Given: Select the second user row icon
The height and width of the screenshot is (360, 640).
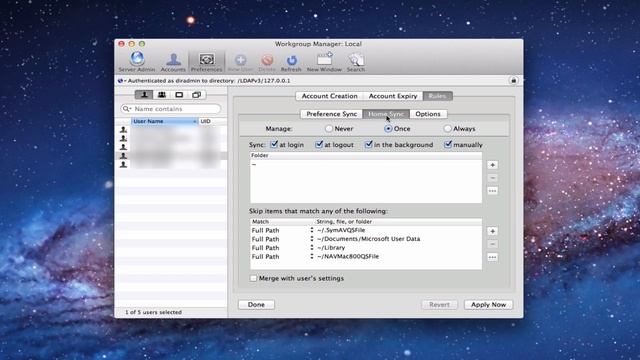Looking at the screenshot, I should pos(123,138).
